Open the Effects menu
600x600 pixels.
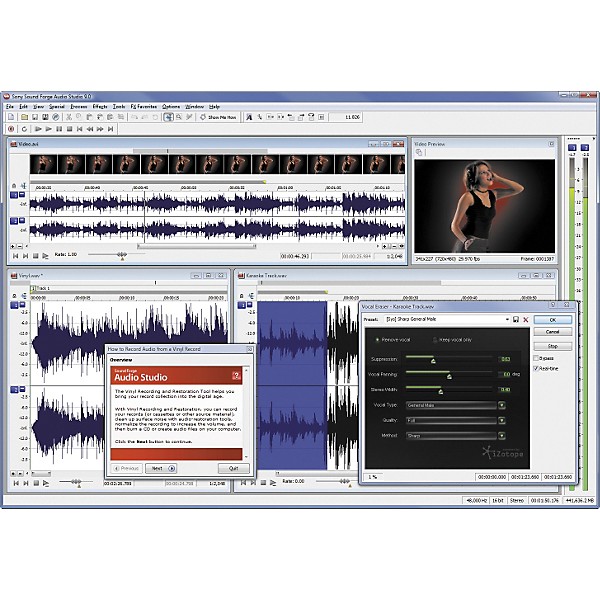[100, 106]
